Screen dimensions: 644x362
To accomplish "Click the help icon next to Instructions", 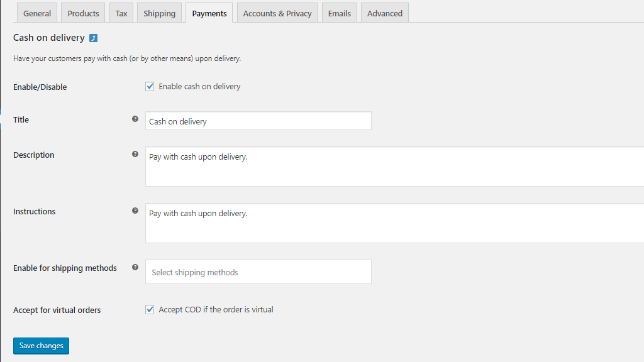I will 135,211.
